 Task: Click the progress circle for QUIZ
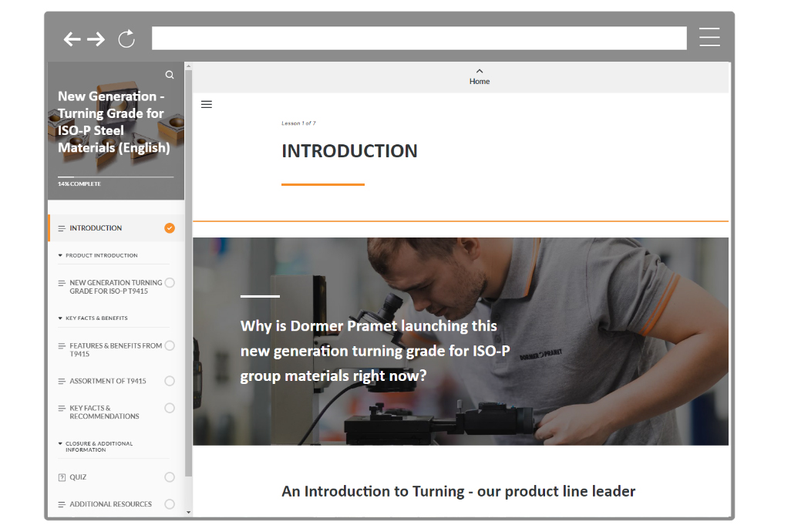[170, 477]
